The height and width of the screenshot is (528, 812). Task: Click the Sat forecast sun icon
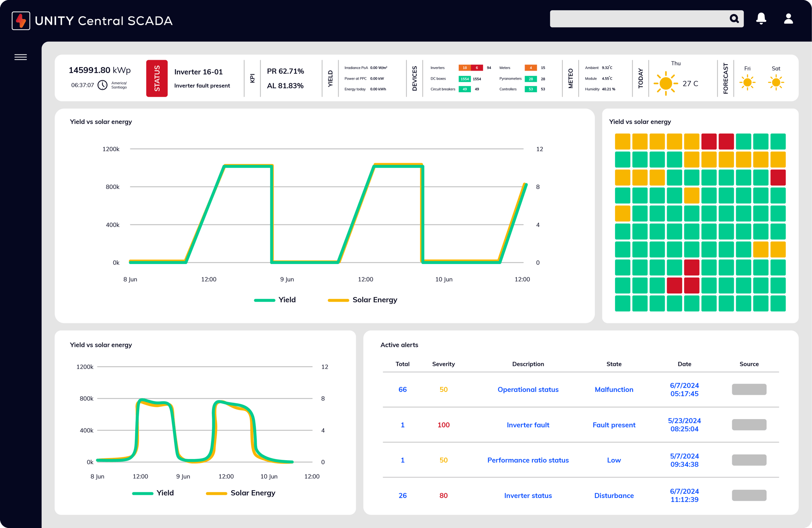(776, 83)
